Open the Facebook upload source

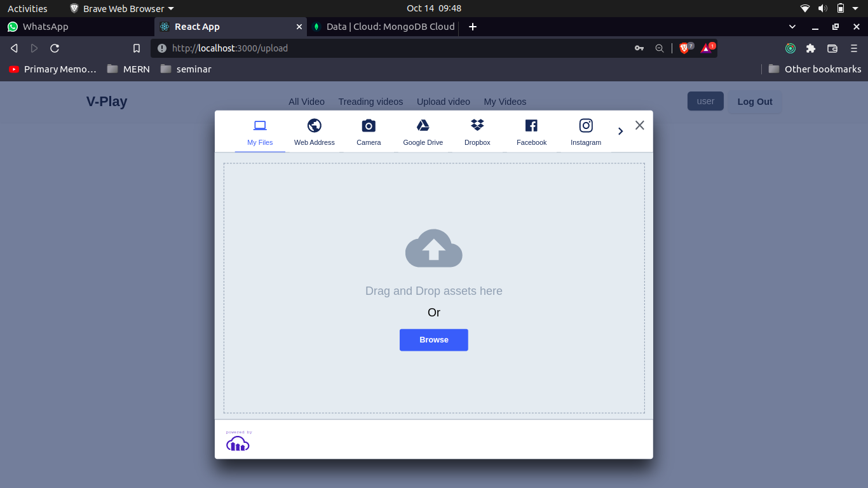tap(531, 131)
